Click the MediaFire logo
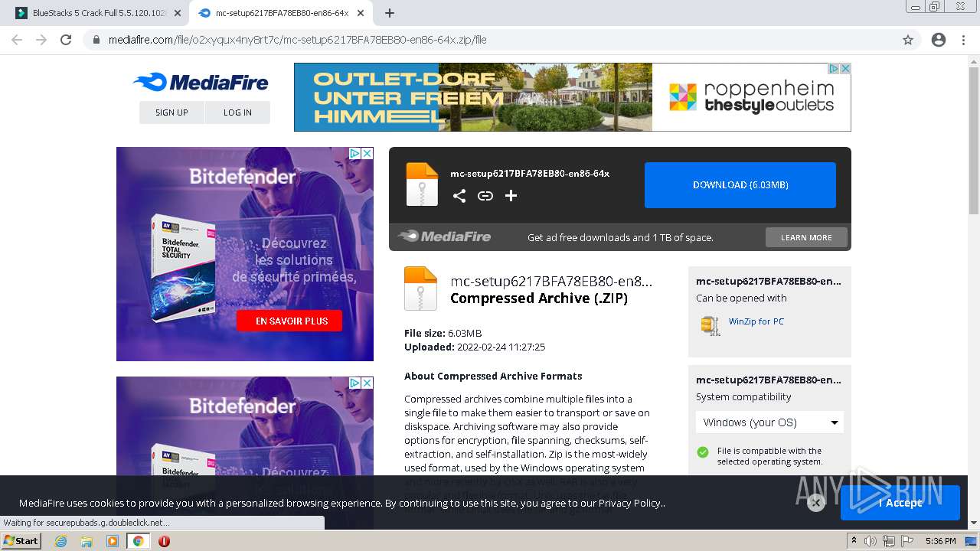Viewport: 980px width, 551px height. (x=201, y=82)
